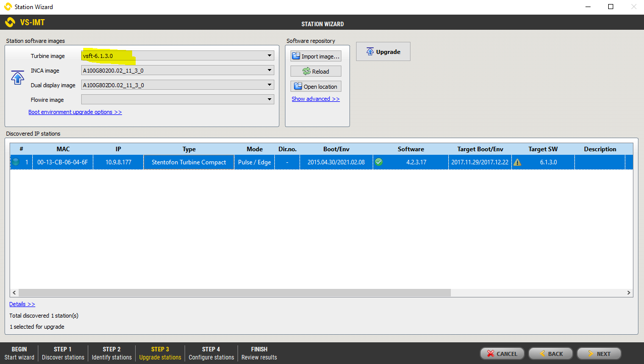Click the Cancel button
This screenshot has width=644, height=364.
(502, 353)
